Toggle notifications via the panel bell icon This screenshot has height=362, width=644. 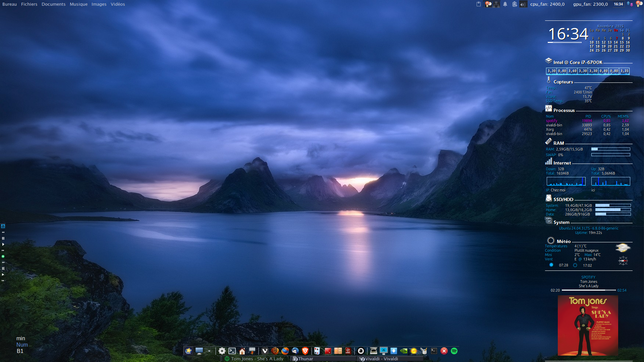pyautogui.click(x=505, y=4)
